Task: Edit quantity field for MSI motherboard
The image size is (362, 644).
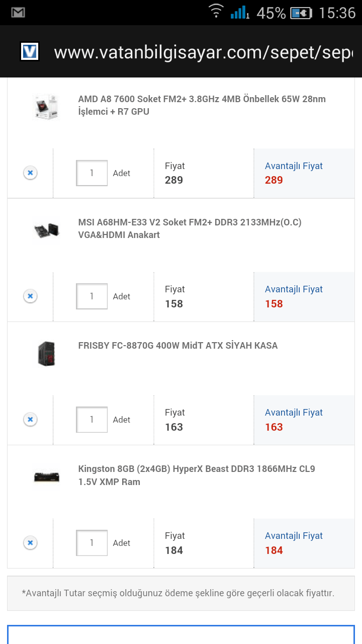Action: pyautogui.click(x=92, y=296)
